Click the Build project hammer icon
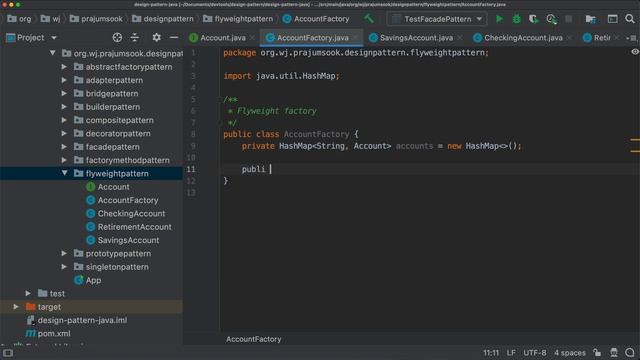Image resolution: width=640 pixels, height=360 pixels. point(369,19)
